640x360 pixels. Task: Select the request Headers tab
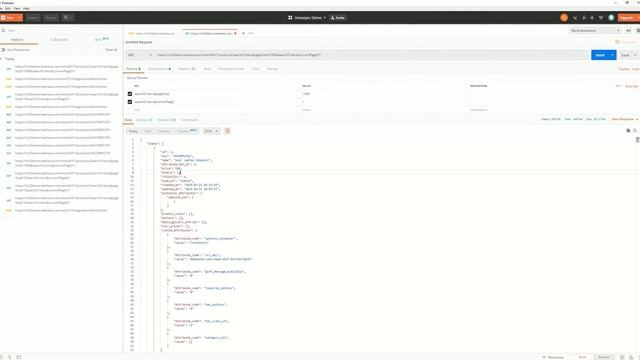click(187, 69)
